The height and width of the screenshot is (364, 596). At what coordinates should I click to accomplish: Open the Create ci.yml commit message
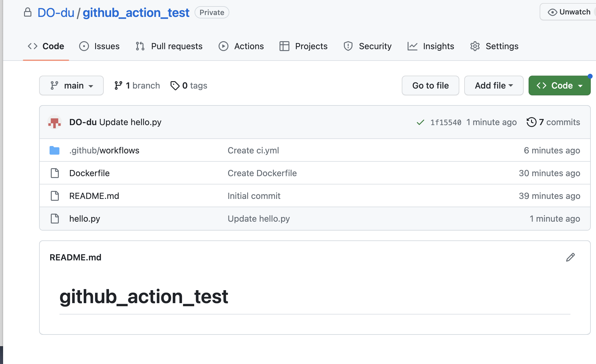pyautogui.click(x=253, y=150)
